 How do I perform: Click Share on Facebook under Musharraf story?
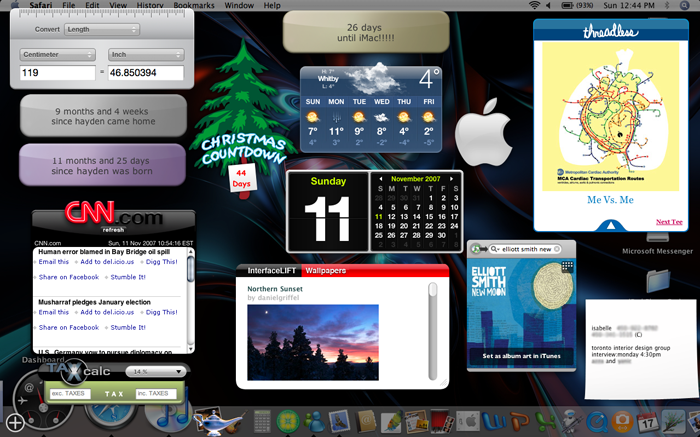tap(69, 327)
